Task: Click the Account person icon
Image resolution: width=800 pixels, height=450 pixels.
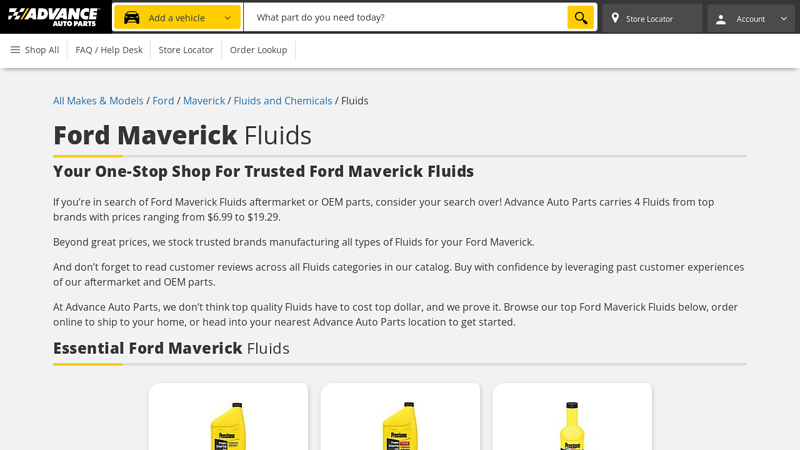Action: 720,19
